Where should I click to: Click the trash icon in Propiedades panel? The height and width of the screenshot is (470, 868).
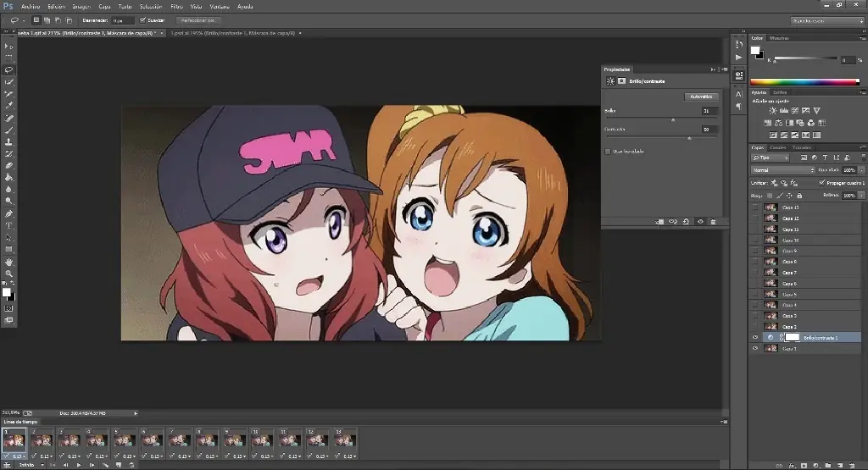pyautogui.click(x=713, y=222)
